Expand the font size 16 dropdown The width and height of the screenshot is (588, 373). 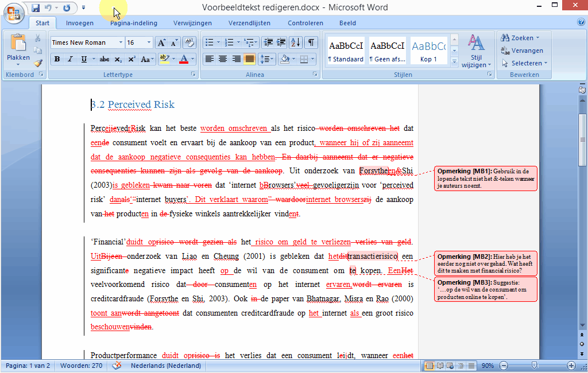pos(149,42)
